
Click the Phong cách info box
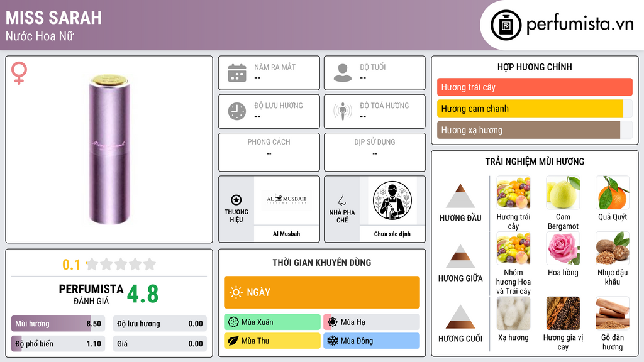(269, 152)
